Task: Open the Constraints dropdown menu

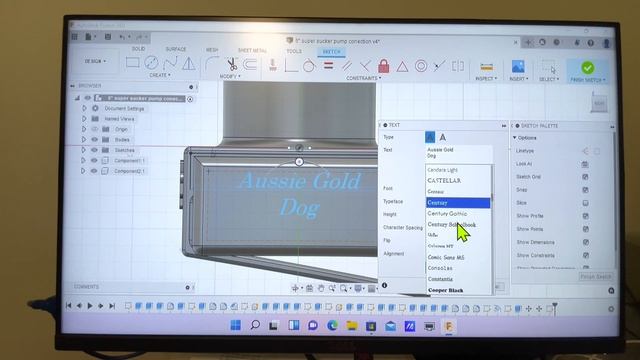Action: [364, 78]
